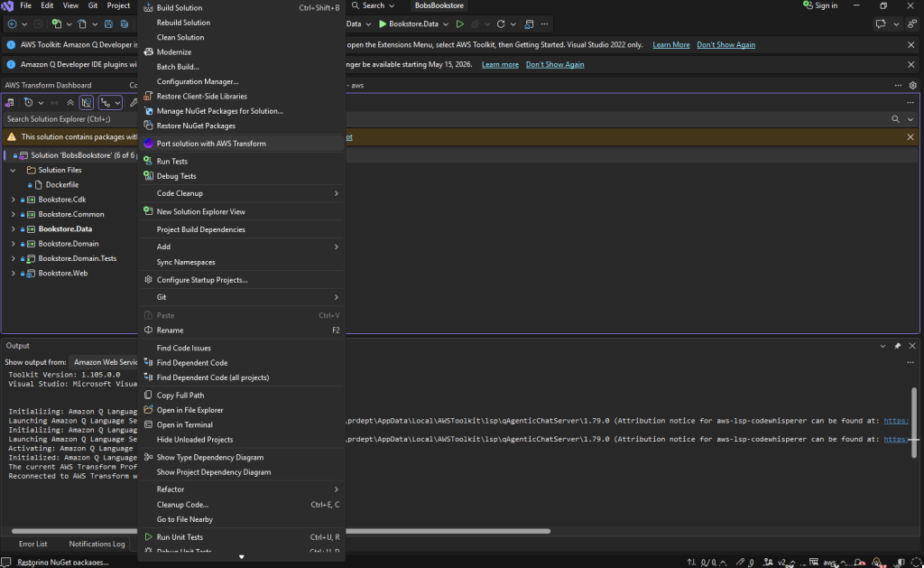924x568 pixels.
Task: Open the File menu
Action: (x=26, y=5)
